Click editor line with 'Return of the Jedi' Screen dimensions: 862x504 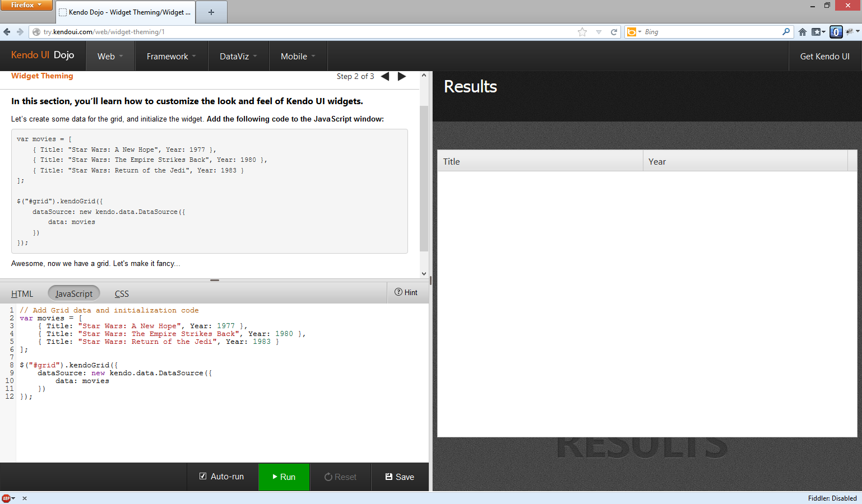point(159,342)
